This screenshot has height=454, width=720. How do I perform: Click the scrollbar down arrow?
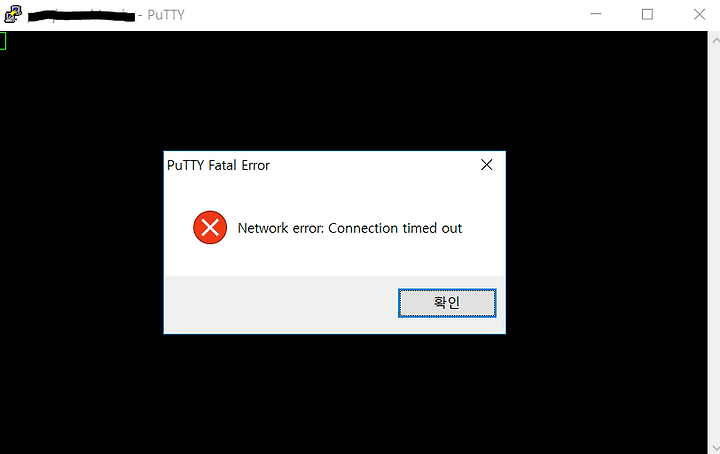(714, 446)
